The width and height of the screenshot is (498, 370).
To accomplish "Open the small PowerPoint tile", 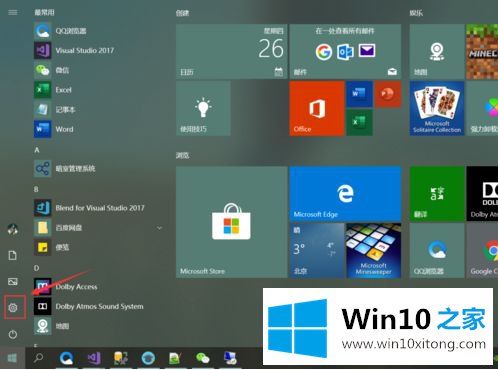I will pyautogui.click(x=388, y=94).
